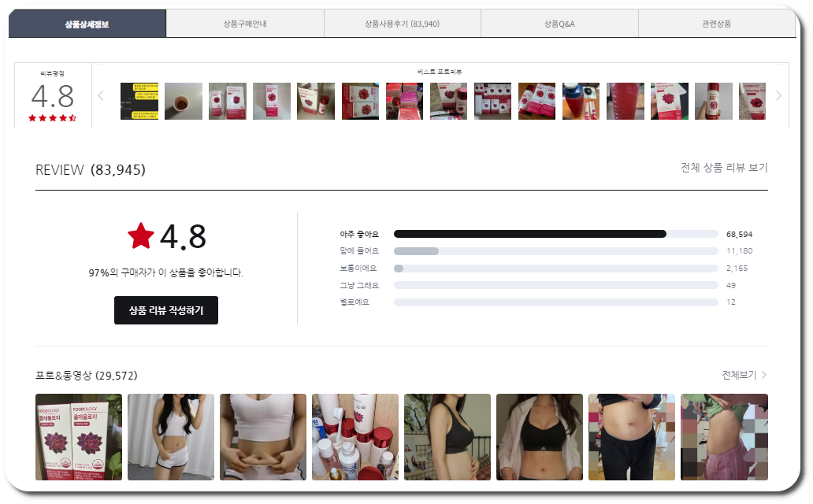View the 관련상품 tab
The height and width of the screenshot is (504, 813).
pyautogui.click(x=718, y=24)
